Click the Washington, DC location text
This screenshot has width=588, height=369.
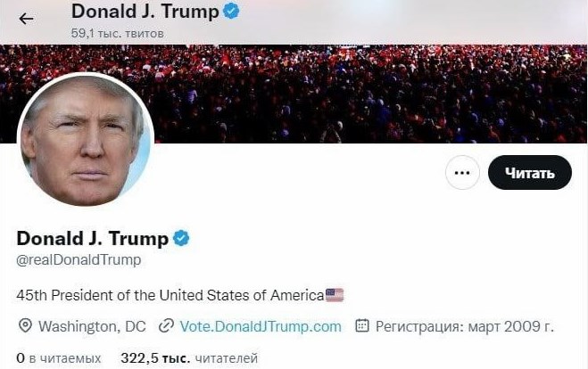(92, 326)
